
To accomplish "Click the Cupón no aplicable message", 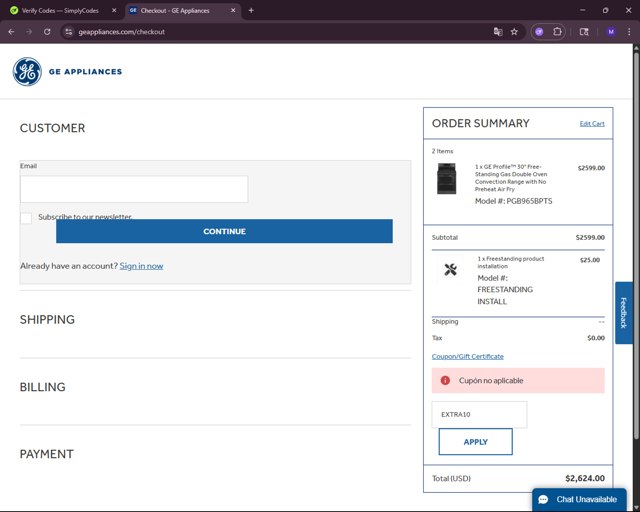I will click(x=491, y=381).
